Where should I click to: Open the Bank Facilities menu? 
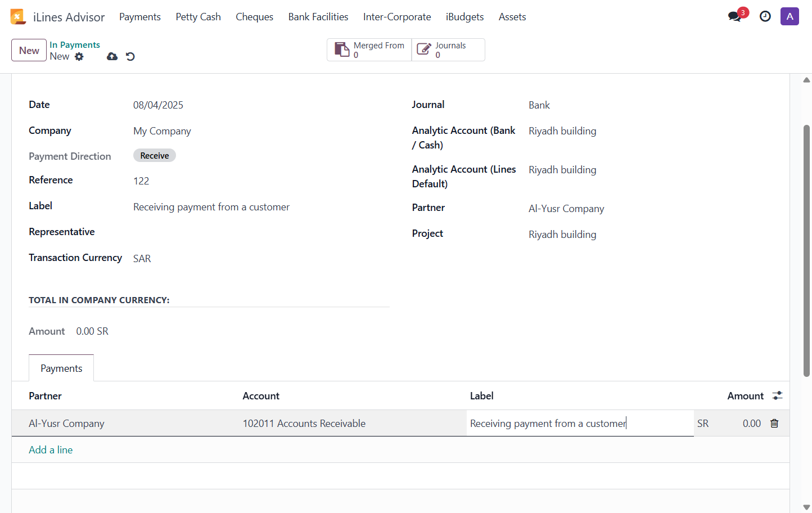pos(318,17)
